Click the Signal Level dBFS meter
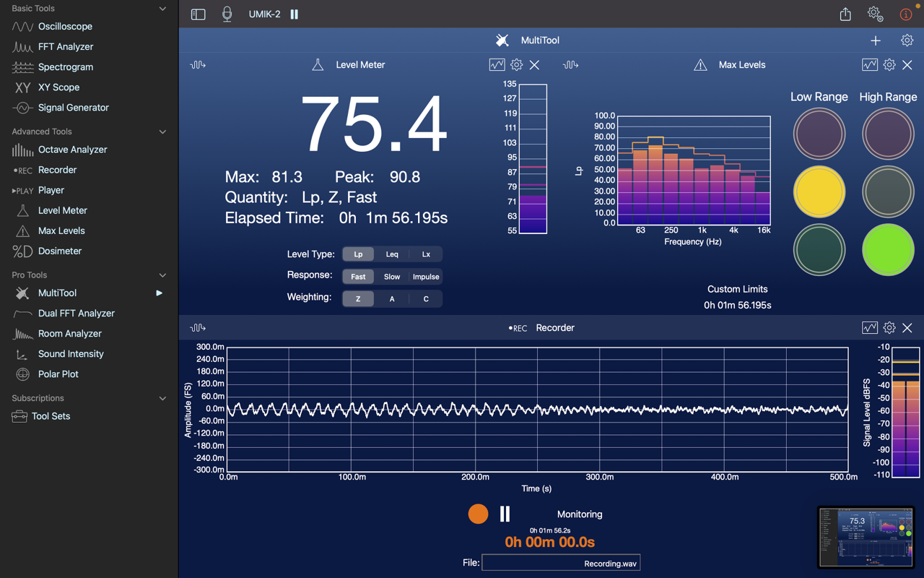 [x=906, y=412]
